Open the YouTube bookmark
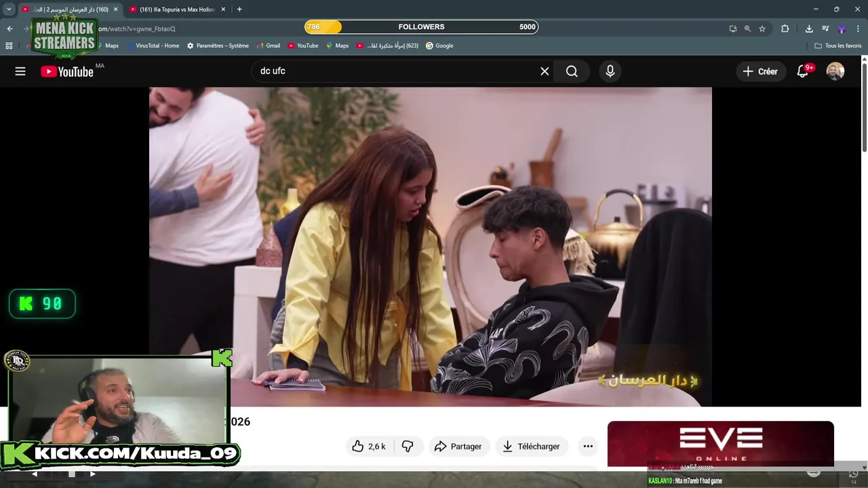 pyautogui.click(x=302, y=45)
